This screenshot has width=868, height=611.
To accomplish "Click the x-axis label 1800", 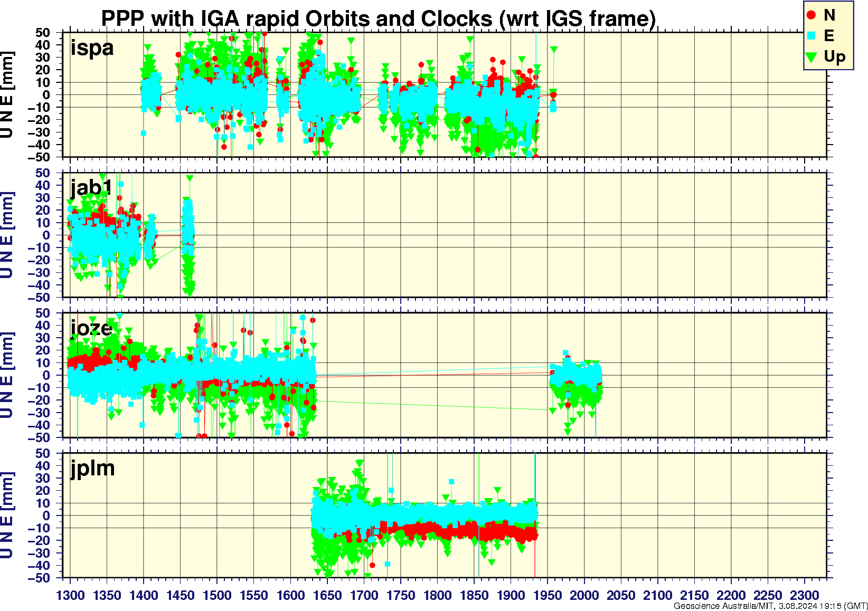I will coord(437,595).
